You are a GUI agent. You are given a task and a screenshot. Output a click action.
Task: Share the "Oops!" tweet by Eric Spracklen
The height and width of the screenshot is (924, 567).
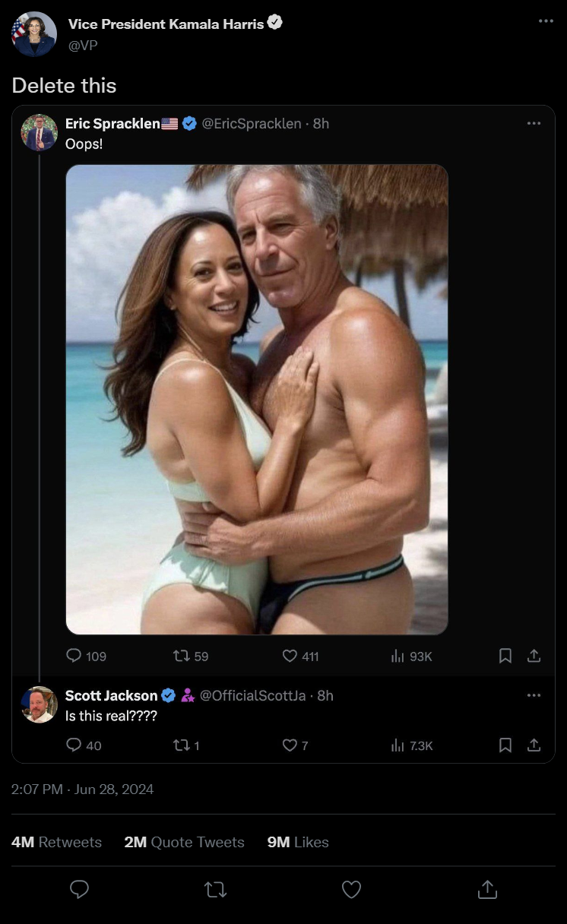click(534, 656)
